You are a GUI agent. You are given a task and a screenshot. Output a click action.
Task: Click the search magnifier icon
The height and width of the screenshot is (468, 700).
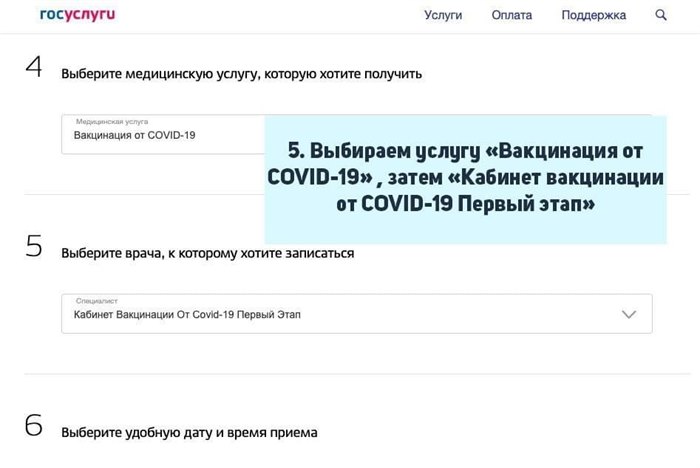pos(661,15)
